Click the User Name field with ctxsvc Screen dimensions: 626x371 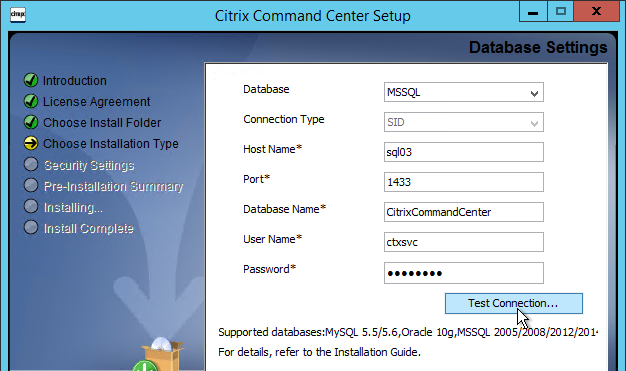point(464,242)
